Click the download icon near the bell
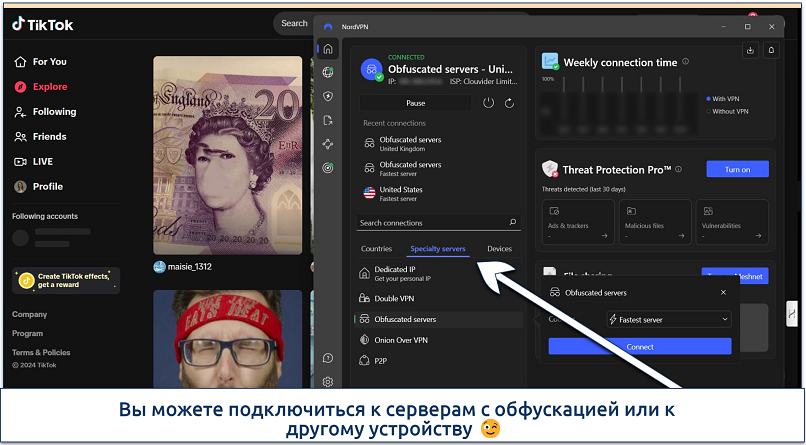 pyautogui.click(x=750, y=49)
